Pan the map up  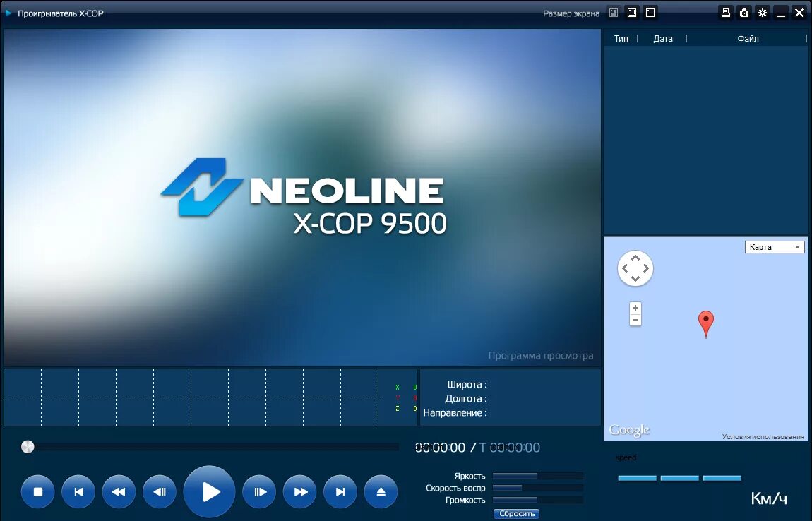[635, 258]
